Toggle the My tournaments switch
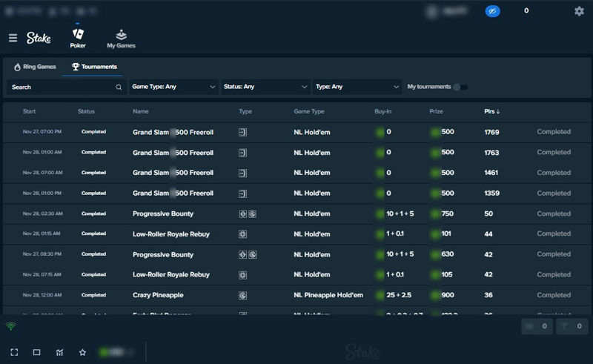The height and width of the screenshot is (364, 593). [460, 87]
